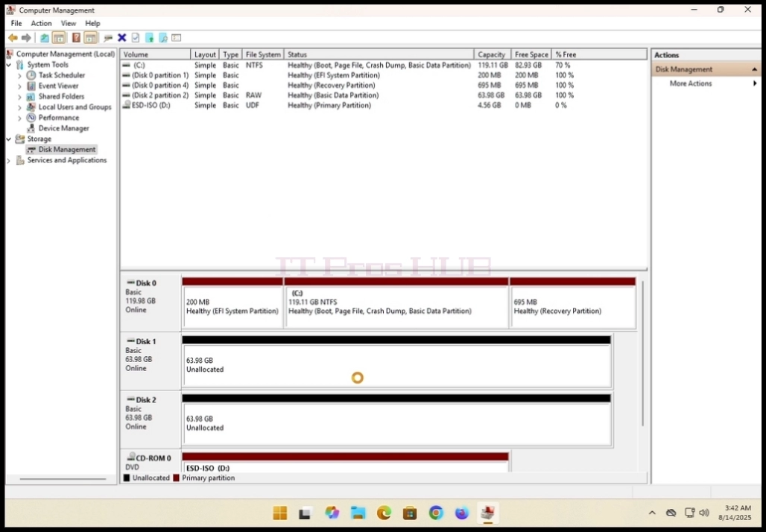This screenshot has width=766, height=532.
Task: Open Microsoft Store from the taskbar
Action: pyautogui.click(x=410, y=513)
